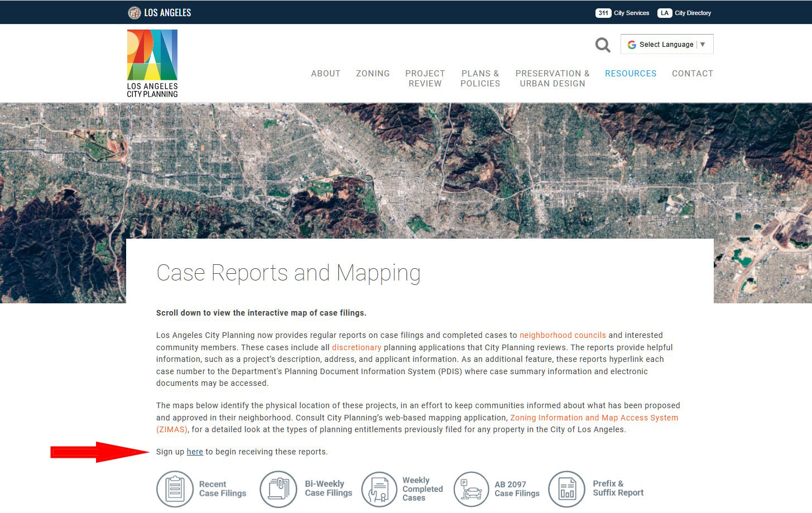Open the Contact menu
This screenshot has width=812, height=513.
click(693, 74)
